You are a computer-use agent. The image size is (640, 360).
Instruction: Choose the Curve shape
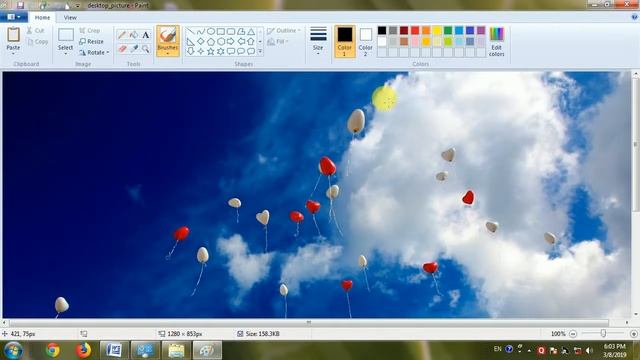pyautogui.click(x=201, y=31)
